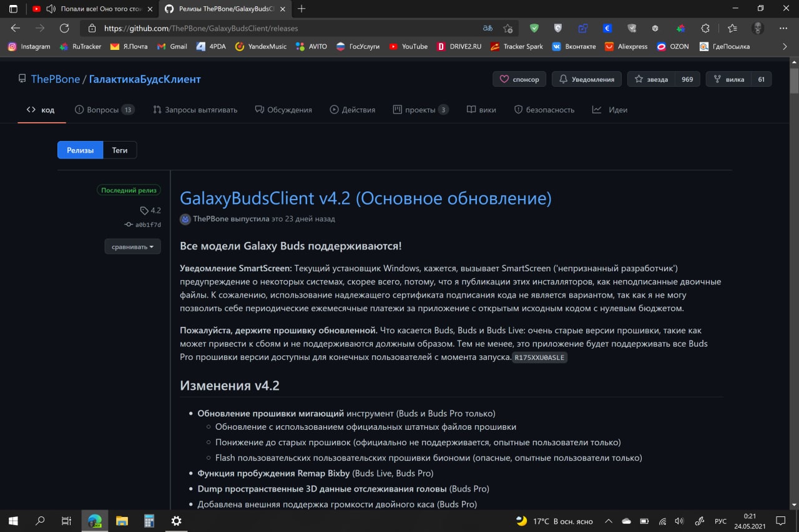The image size is (799, 532).
Task: Open the volume speaker tray icon
Action: (x=679, y=520)
